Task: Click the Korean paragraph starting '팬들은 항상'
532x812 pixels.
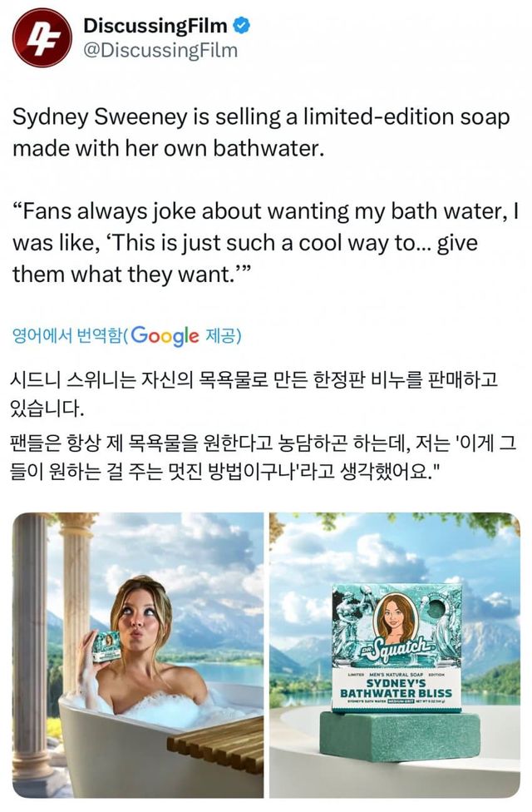Action: point(263,458)
